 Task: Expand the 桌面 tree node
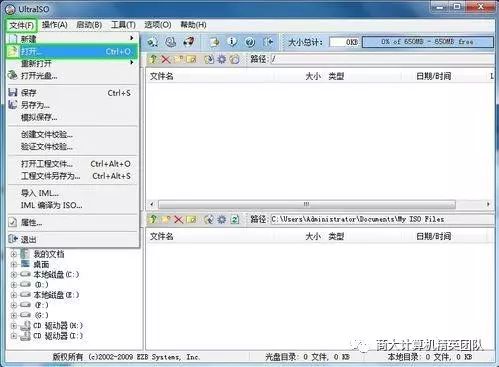pos(14,265)
